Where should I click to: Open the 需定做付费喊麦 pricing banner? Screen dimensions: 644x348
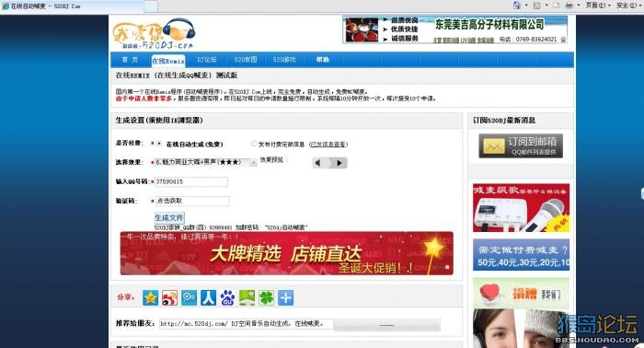(521, 255)
